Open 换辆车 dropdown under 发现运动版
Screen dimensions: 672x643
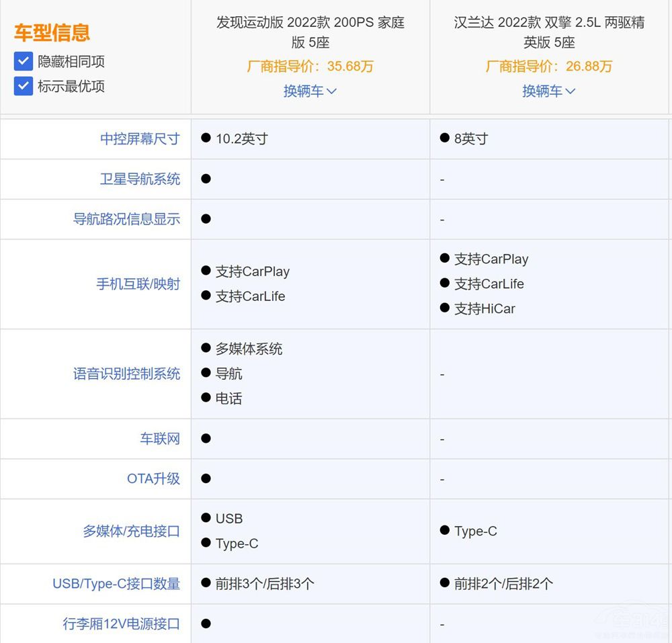pyautogui.click(x=310, y=91)
